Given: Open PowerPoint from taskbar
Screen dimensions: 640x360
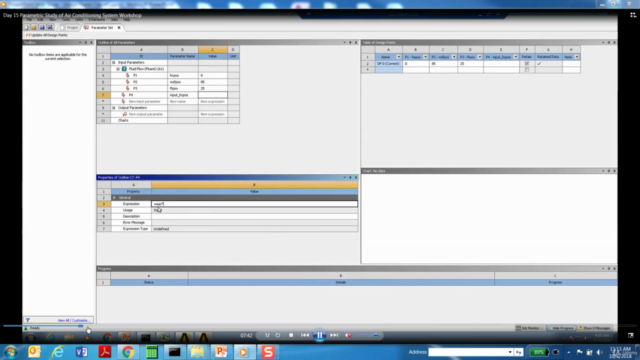Looking at the screenshot, I should (x=221, y=352).
